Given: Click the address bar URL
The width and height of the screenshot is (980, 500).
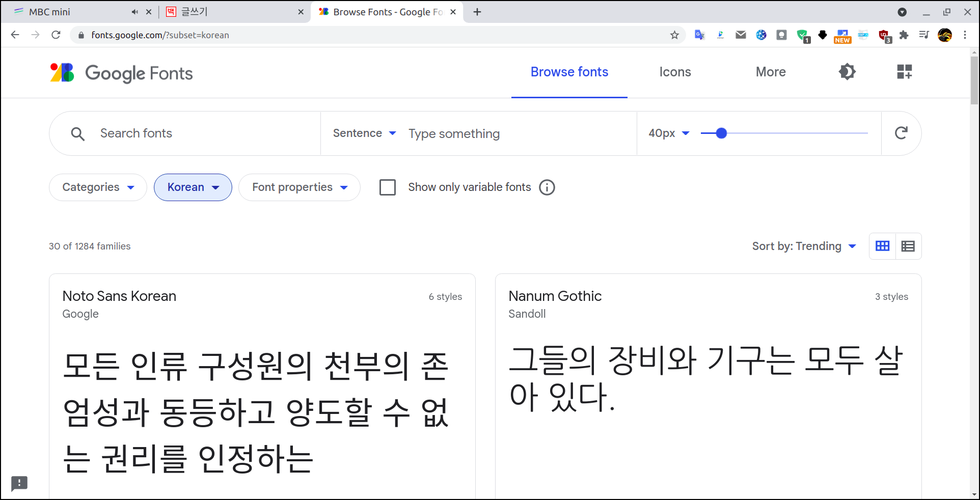Looking at the screenshot, I should pos(160,35).
